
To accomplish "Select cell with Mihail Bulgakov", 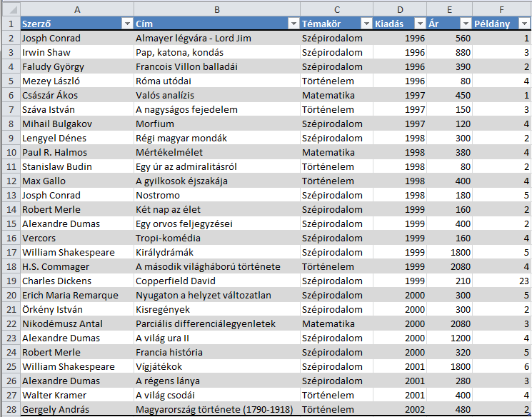I will pos(77,124).
